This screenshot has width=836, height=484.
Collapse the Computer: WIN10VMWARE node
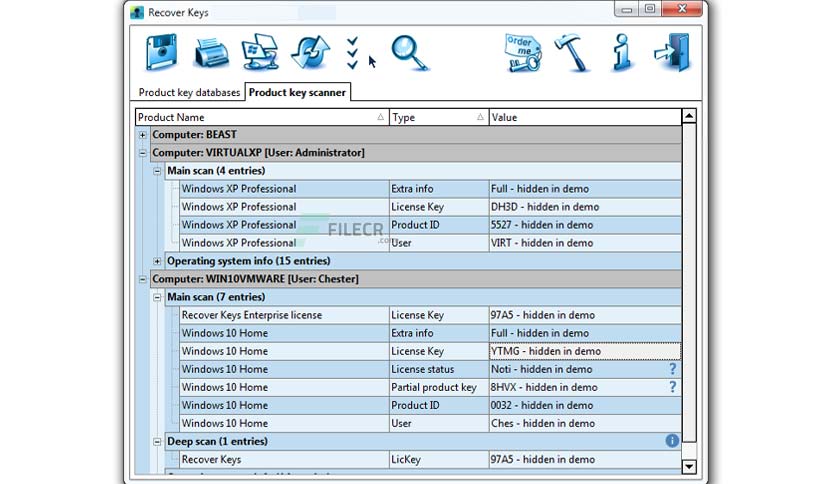(142, 279)
